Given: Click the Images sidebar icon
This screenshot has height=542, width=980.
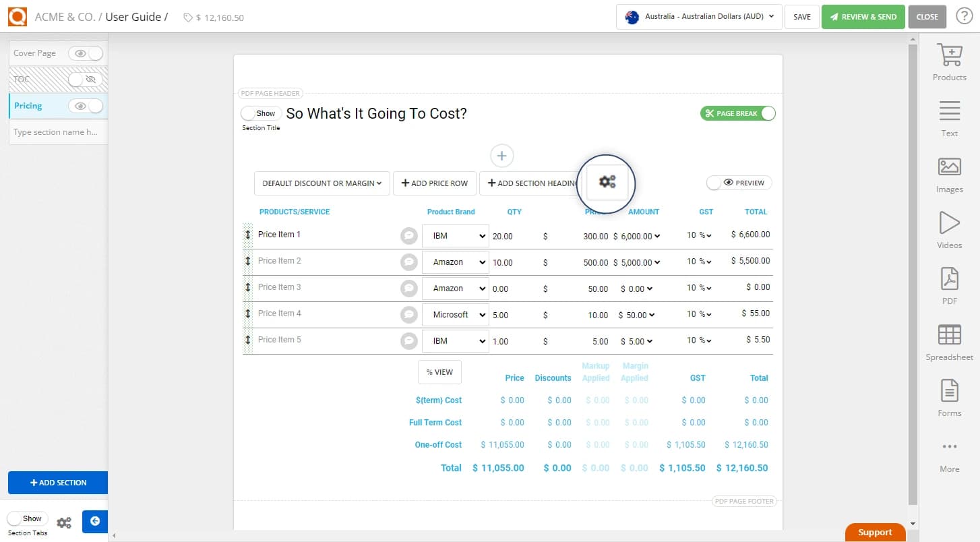Looking at the screenshot, I should pos(949,173).
